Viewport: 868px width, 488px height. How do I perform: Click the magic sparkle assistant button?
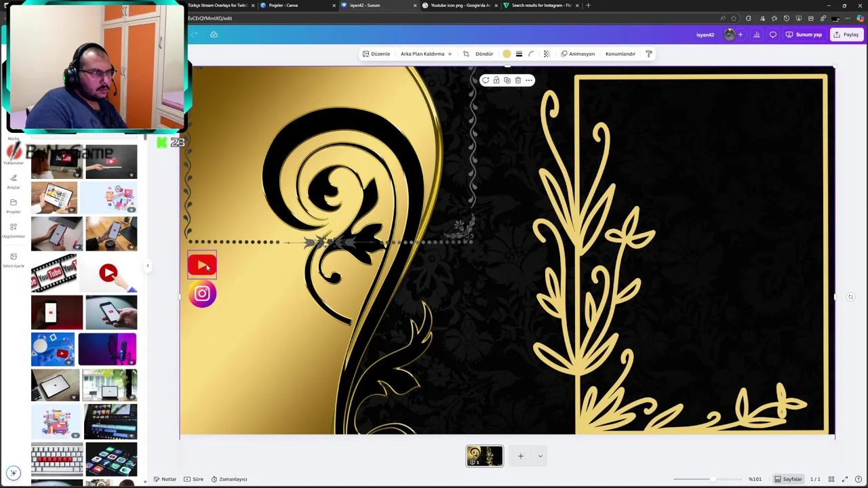[13, 472]
